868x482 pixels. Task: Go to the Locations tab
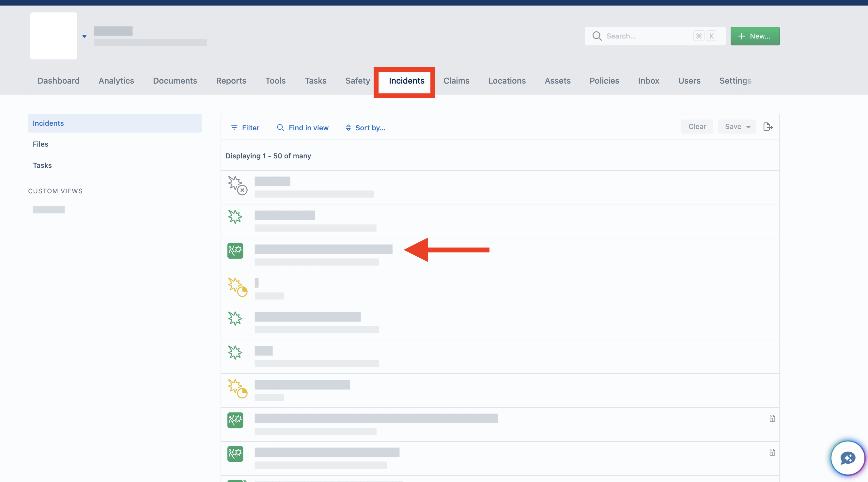[507, 81]
